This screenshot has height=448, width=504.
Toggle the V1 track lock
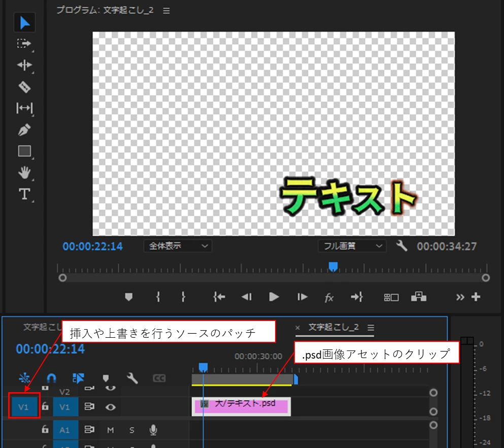(45, 406)
